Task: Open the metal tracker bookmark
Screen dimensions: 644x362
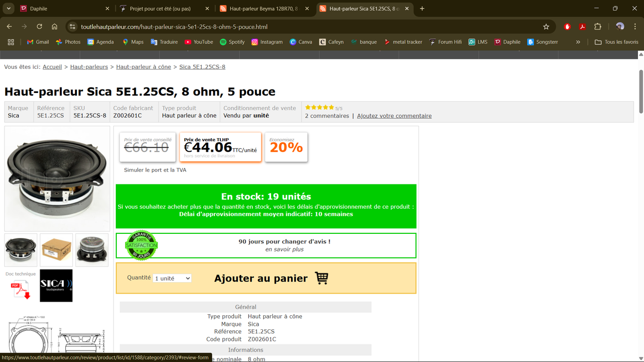Action: click(x=403, y=42)
